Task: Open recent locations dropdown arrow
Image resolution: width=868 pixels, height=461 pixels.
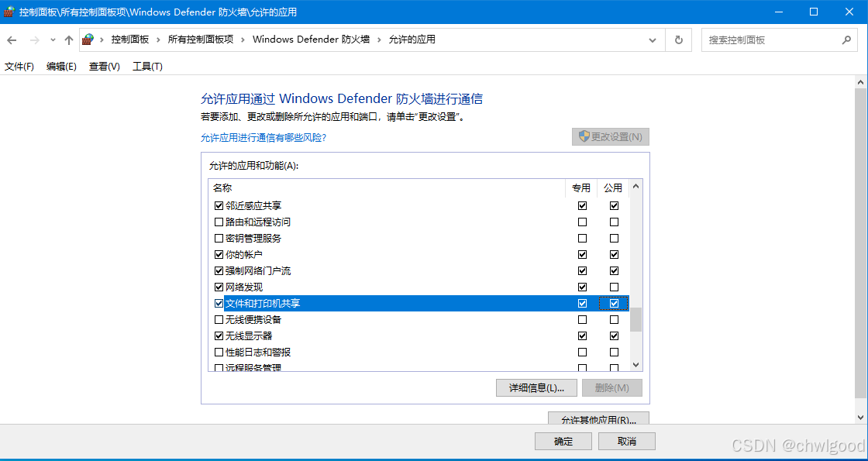Action: [x=53, y=40]
